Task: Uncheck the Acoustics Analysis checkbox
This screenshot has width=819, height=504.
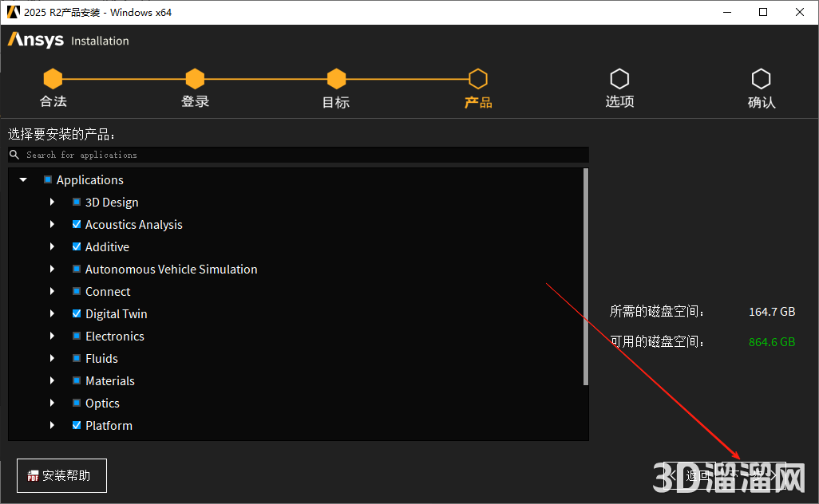Action: pos(77,225)
